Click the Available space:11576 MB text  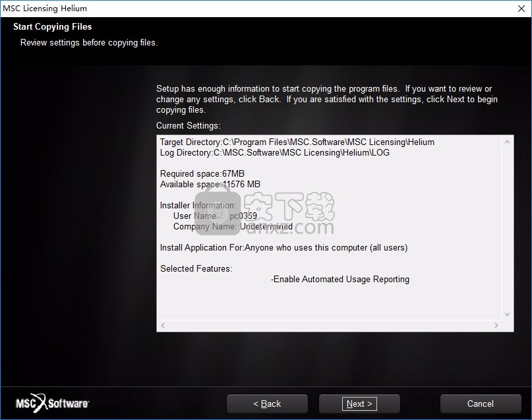210,184
